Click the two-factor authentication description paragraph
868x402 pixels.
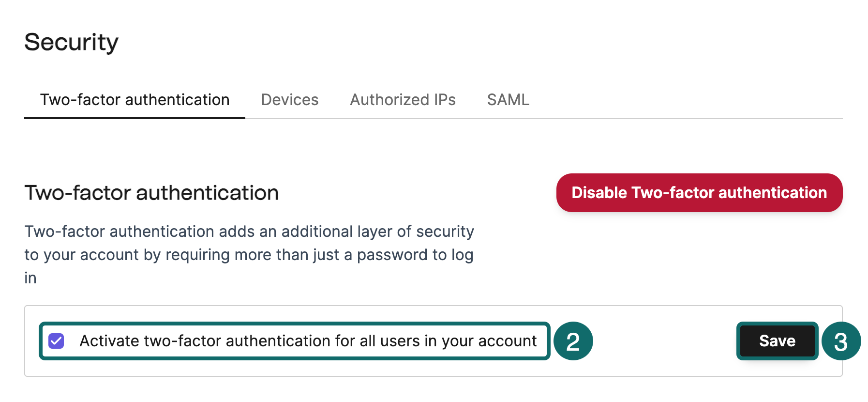(249, 254)
